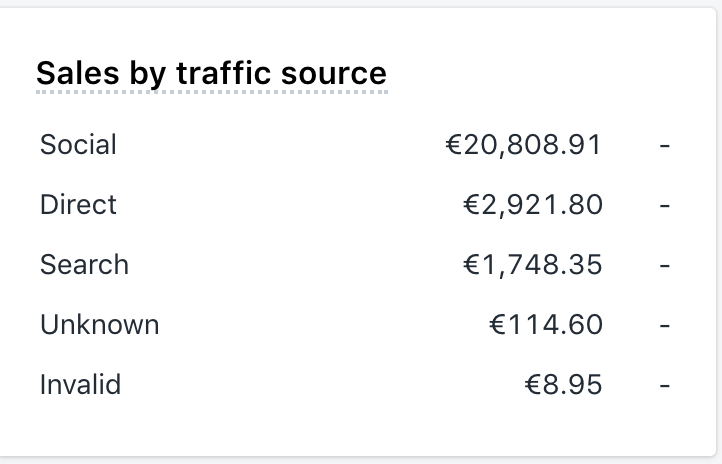The height and width of the screenshot is (464, 722).
Task: Select the Direct traffic source label
Action: tap(78, 204)
